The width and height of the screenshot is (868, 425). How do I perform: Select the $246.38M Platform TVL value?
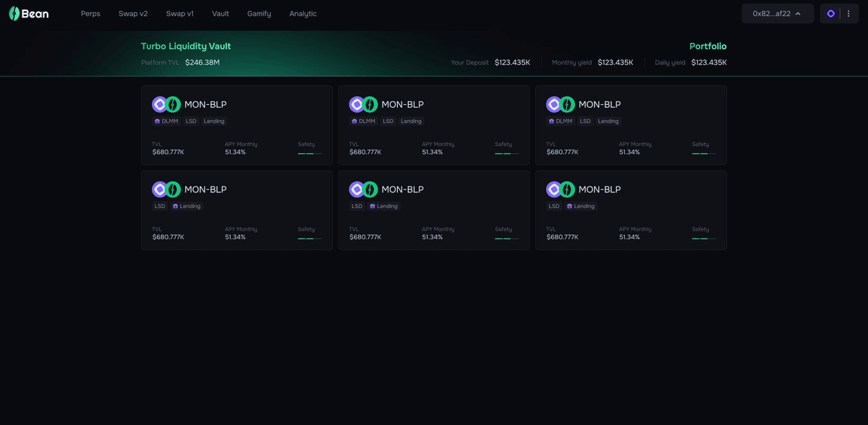point(203,63)
